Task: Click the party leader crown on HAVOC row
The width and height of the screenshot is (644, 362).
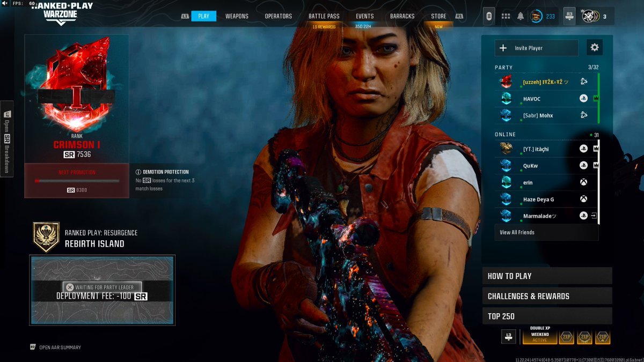Action: coord(596,99)
